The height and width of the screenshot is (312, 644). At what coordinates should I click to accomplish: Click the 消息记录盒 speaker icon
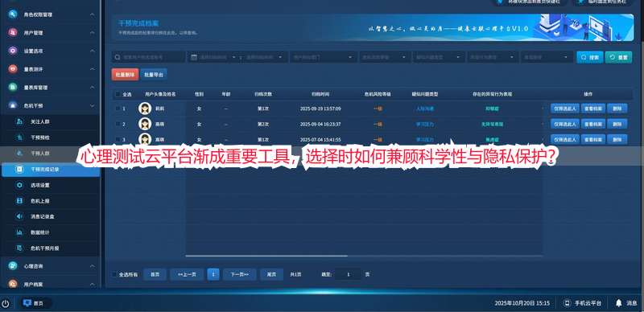click(x=19, y=216)
